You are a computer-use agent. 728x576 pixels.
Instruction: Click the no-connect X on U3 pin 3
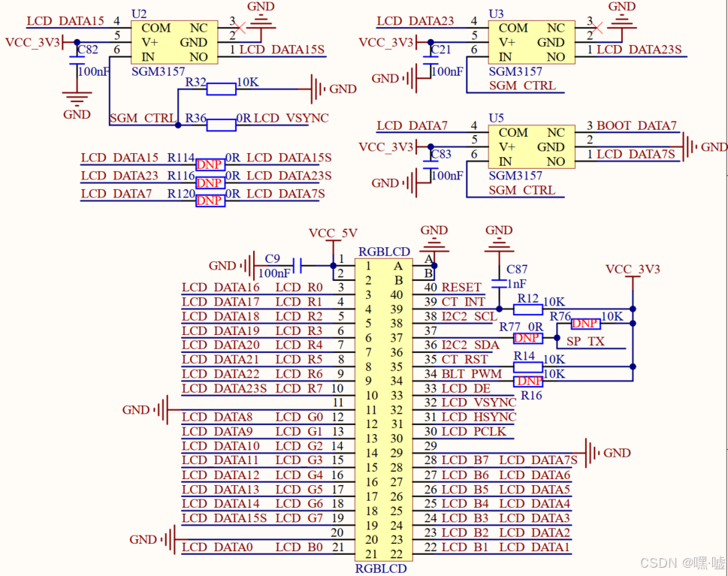point(597,28)
